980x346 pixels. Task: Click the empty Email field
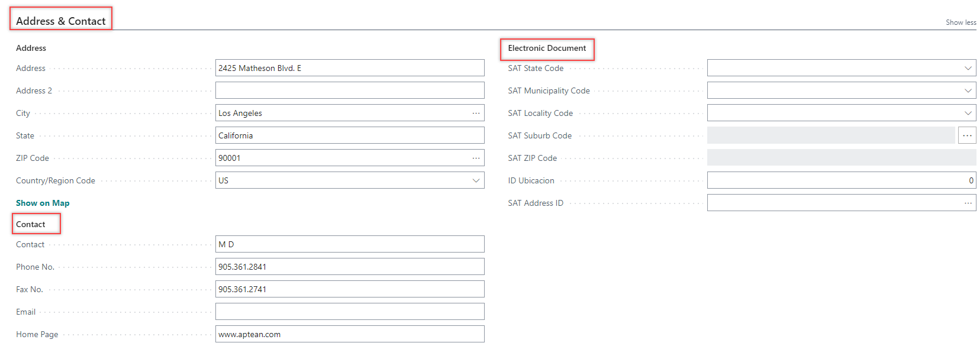[x=349, y=312]
